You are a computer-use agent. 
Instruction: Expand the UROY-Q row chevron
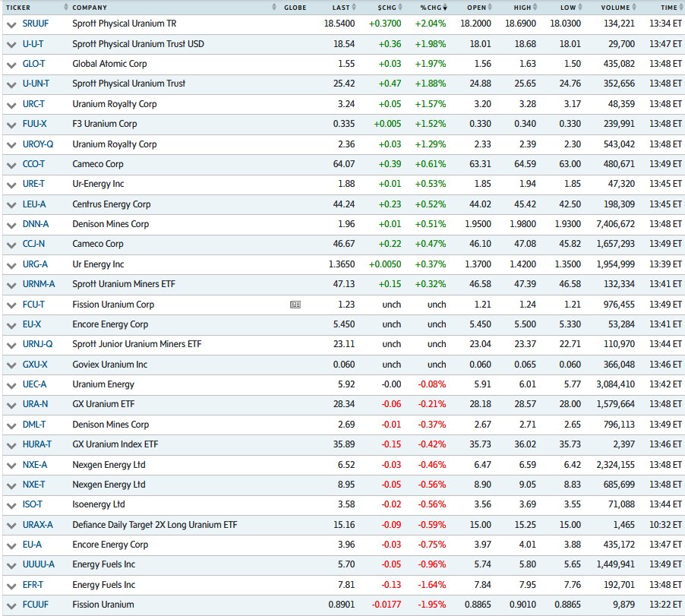[11, 146]
